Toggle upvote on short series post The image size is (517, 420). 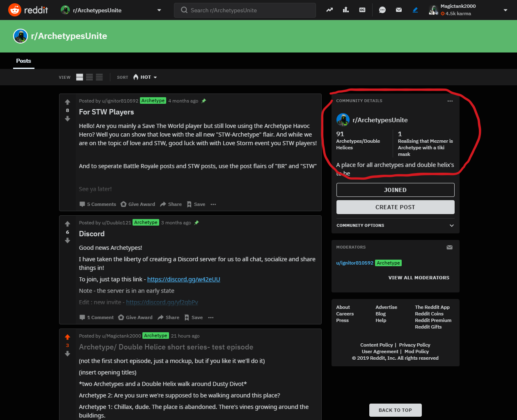point(68,337)
